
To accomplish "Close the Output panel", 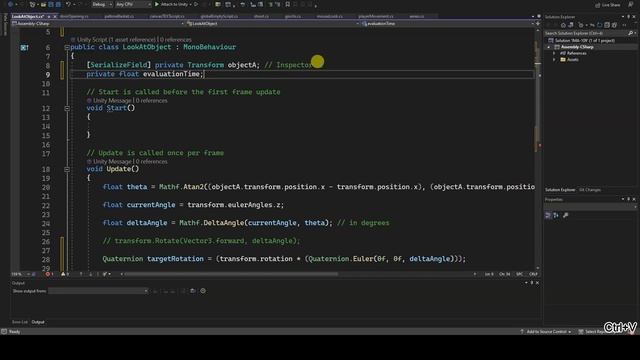I will tap(537, 283).
